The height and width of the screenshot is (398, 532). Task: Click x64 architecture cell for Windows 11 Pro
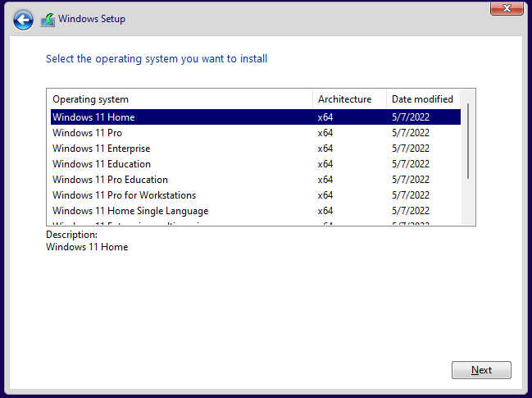pos(325,133)
